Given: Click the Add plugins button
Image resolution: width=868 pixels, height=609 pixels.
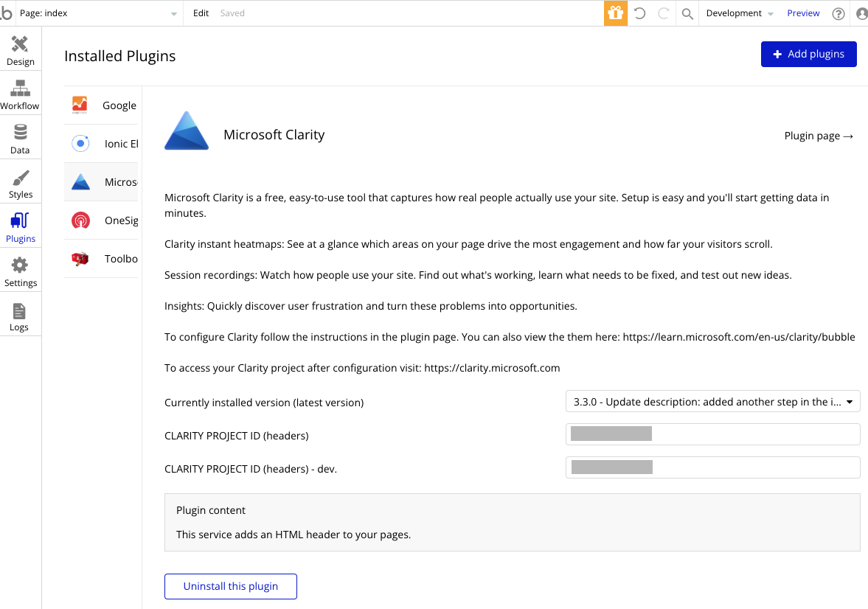Looking at the screenshot, I should [809, 55].
